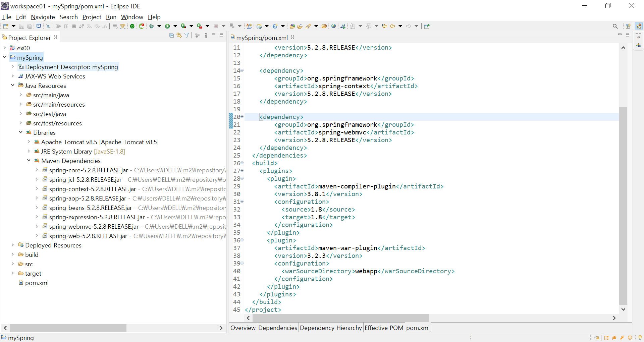This screenshot has width=644, height=342.
Task: Click the Relaunch icon with red badge
Action: coord(142,26)
